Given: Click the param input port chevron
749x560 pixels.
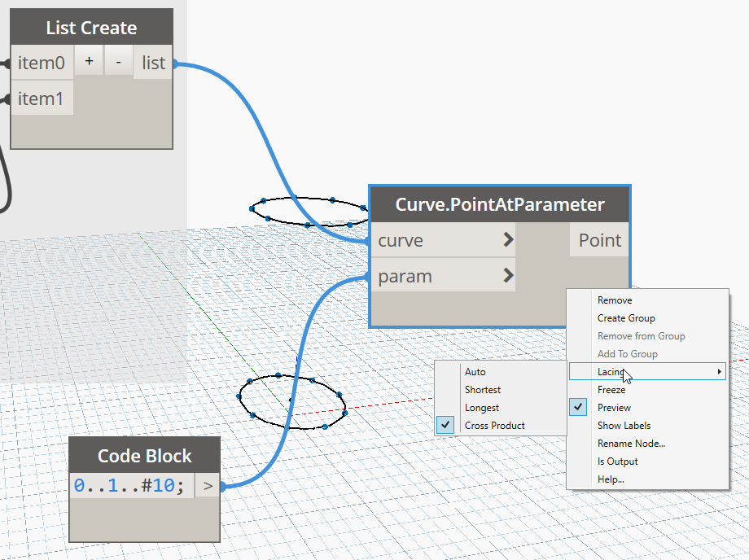Looking at the screenshot, I should point(508,276).
